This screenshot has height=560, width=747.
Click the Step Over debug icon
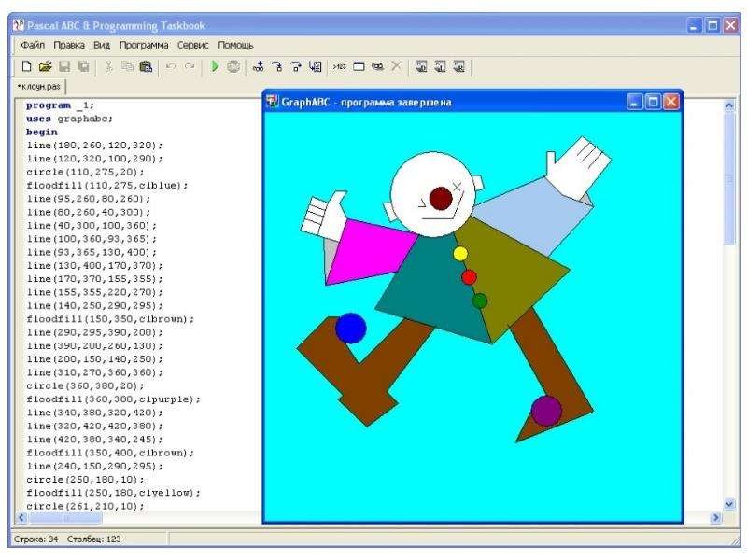(x=296, y=66)
